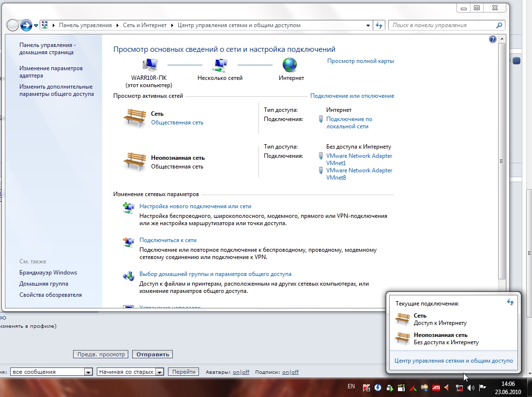Click the WARR10R-ПК computer icon
The image size is (532, 397).
[149, 65]
